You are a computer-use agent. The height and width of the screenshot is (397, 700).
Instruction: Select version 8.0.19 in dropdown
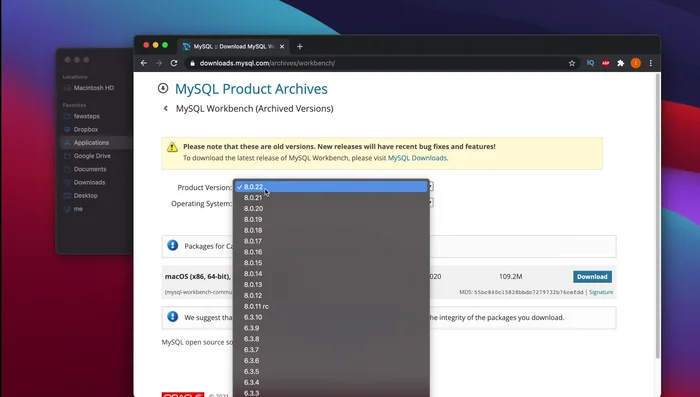331,219
